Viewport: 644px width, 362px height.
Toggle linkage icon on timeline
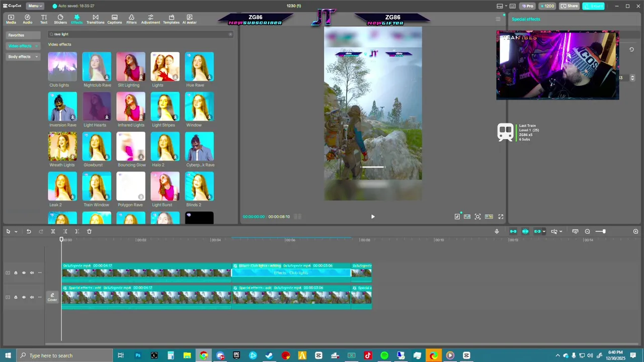pyautogui.click(x=537, y=231)
